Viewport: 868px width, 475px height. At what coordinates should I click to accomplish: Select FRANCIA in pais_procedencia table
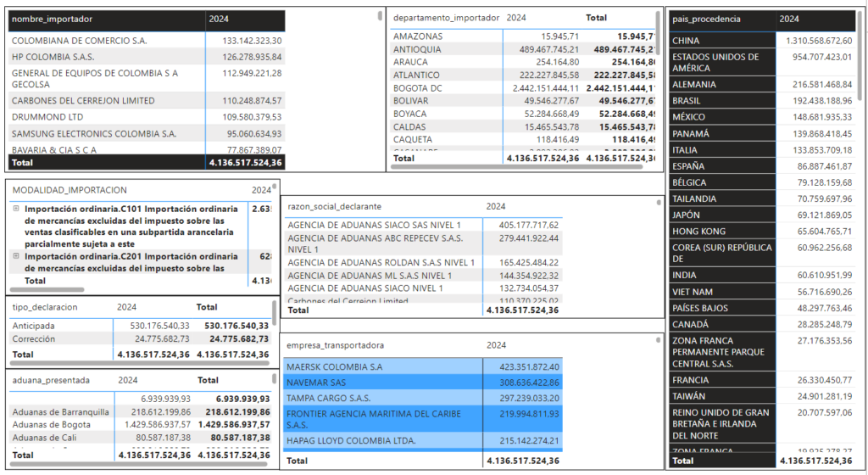[762, 380]
